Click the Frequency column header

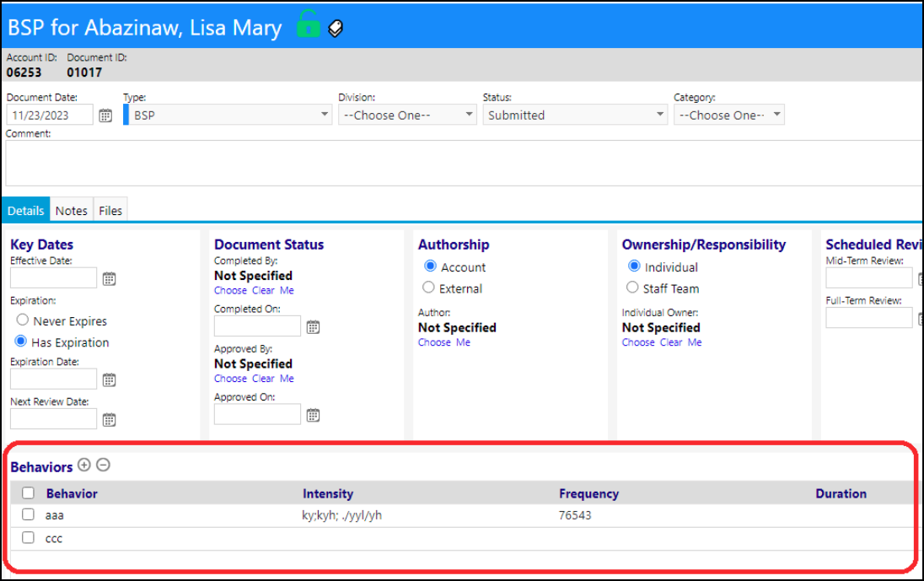(588, 494)
